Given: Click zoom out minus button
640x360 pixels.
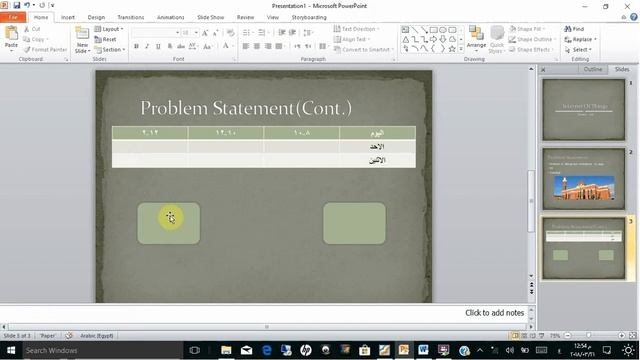Looking at the screenshot, I should click(x=567, y=336).
